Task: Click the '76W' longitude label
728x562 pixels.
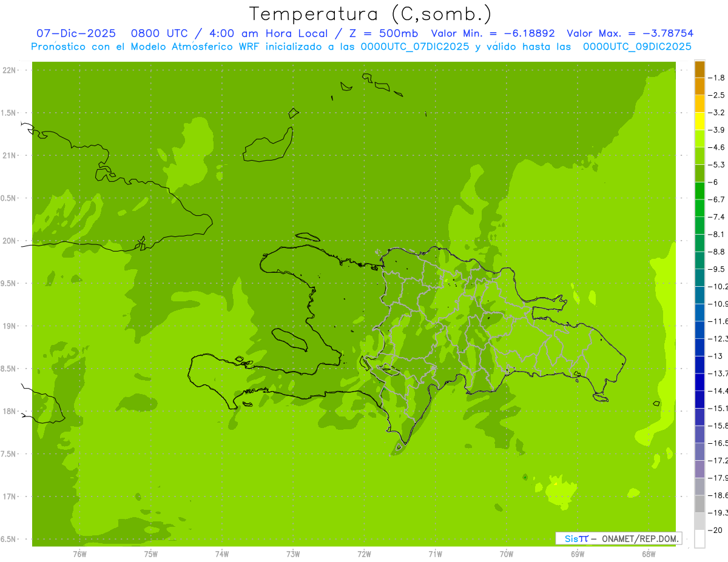Action: 79,554
